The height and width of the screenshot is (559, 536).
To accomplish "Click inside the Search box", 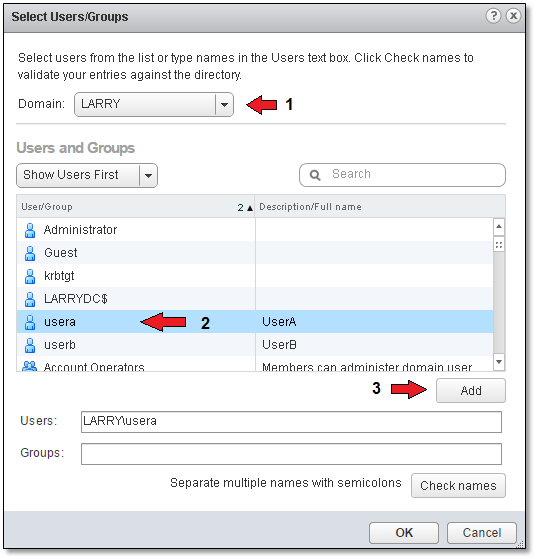I will click(x=402, y=175).
